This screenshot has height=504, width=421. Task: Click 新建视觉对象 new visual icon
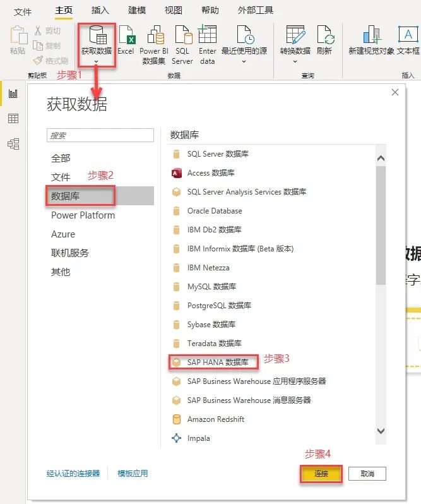372,35
